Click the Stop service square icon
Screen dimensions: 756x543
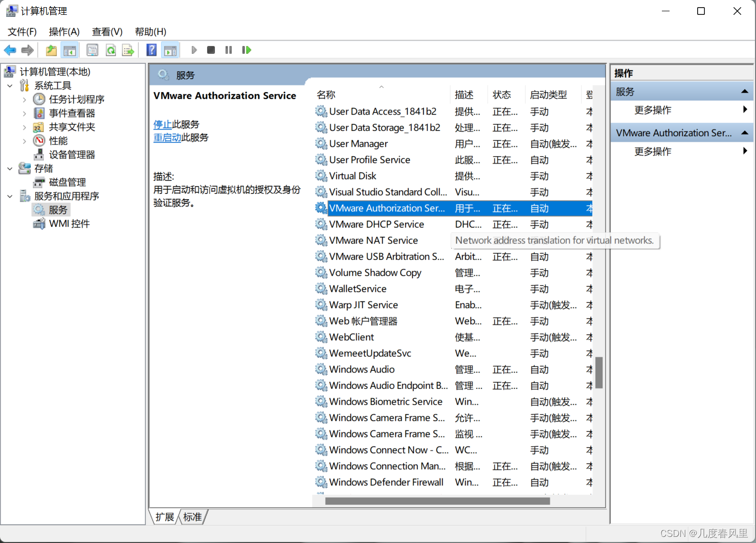coord(211,50)
